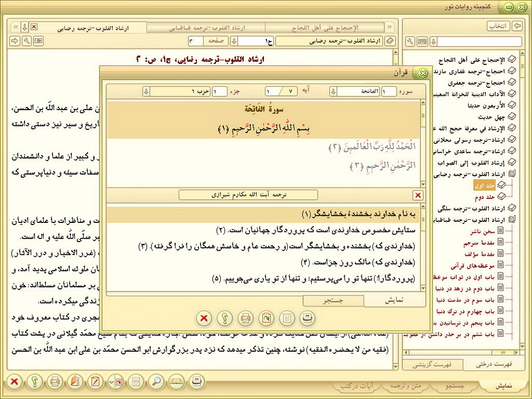
Task: Select the ارشاد القلوب-ترجمه رضایی tab
Action: (x=92, y=28)
